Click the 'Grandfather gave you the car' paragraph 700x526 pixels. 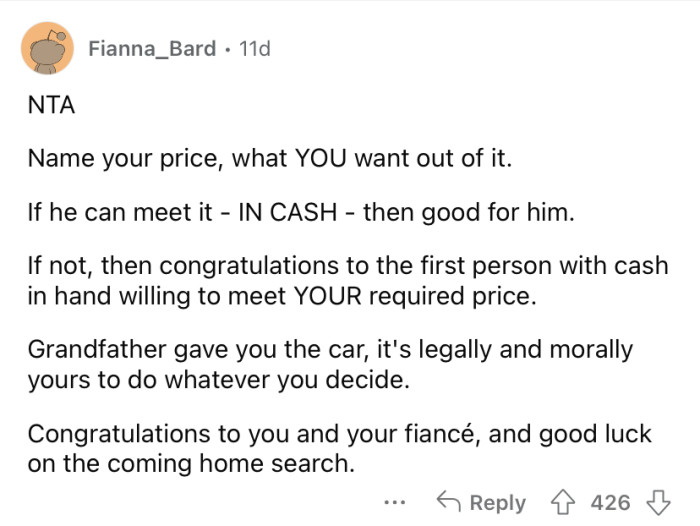click(x=330, y=365)
